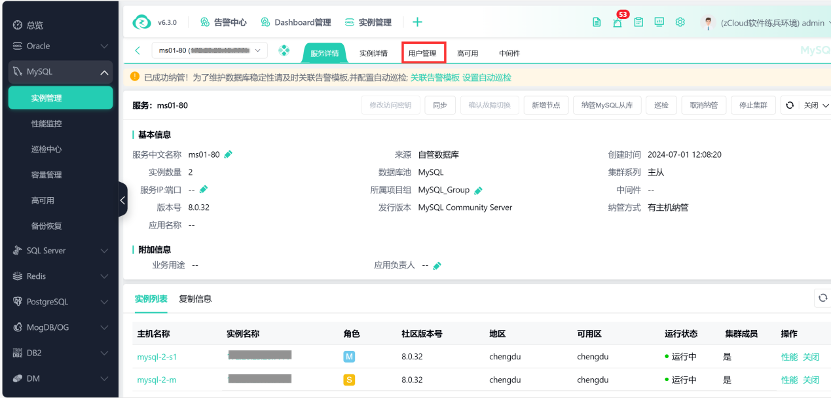Switch to the 用户管理 tab
Viewport: 832px width, 398px height.
tap(423, 53)
